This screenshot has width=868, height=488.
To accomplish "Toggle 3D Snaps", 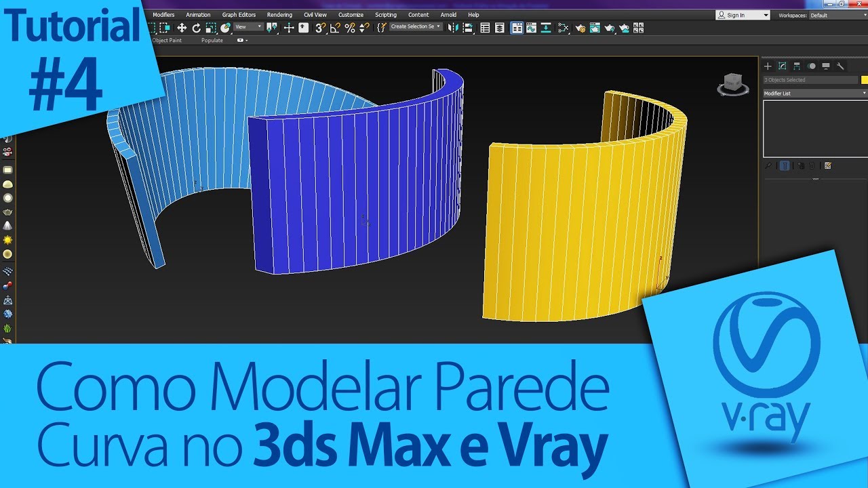I will click(321, 28).
